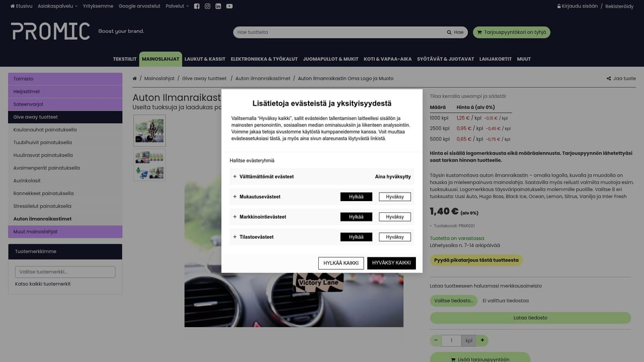This screenshot has width=644, height=362.
Task: Open Katso kaikki tuotemerkit link
Action: click(x=43, y=284)
